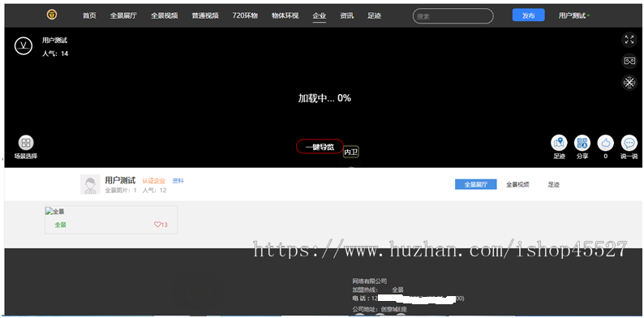The height and width of the screenshot is (318, 644).
Task: Click the 加盟热线 footer line
Action: (378, 290)
